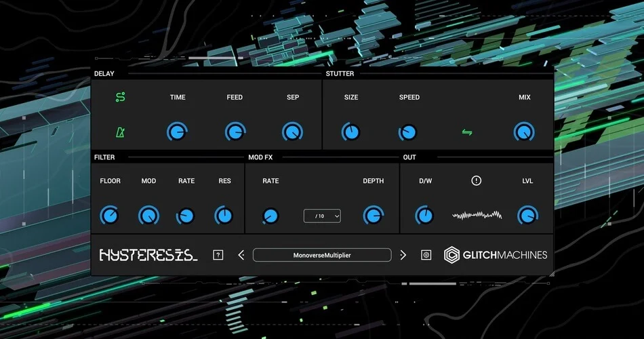The image size is (644, 339).
Task: Click the STUTTER section label
Action: pyautogui.click(x=340, y=73)
